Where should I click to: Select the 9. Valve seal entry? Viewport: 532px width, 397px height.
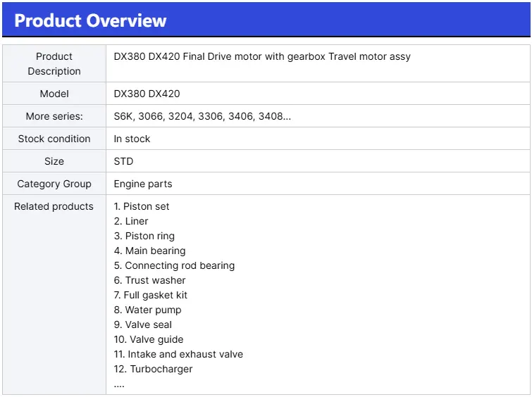[143, 324]
